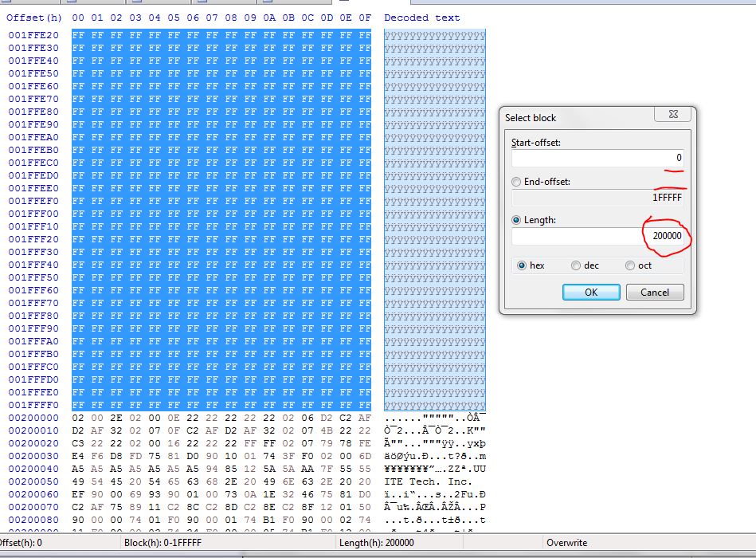Click status bar 'Offset(h): 0'
Screen dimensions: 756x558
click(x=20, y=543)
